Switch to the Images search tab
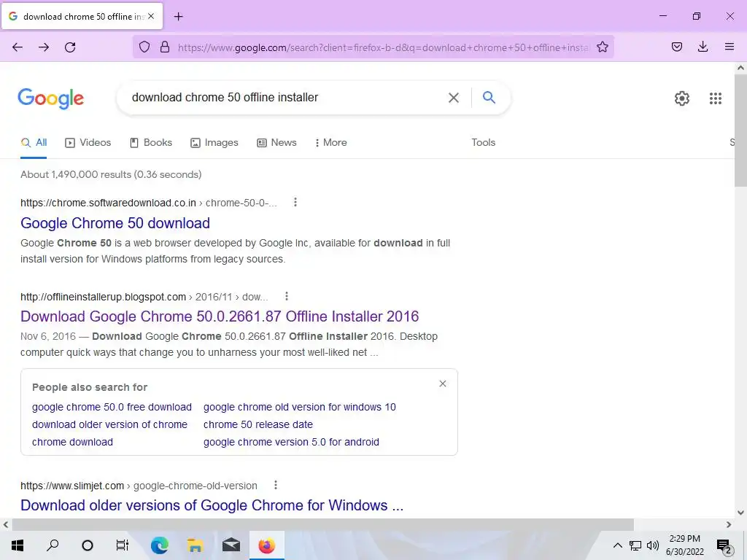 click(214, 142)
